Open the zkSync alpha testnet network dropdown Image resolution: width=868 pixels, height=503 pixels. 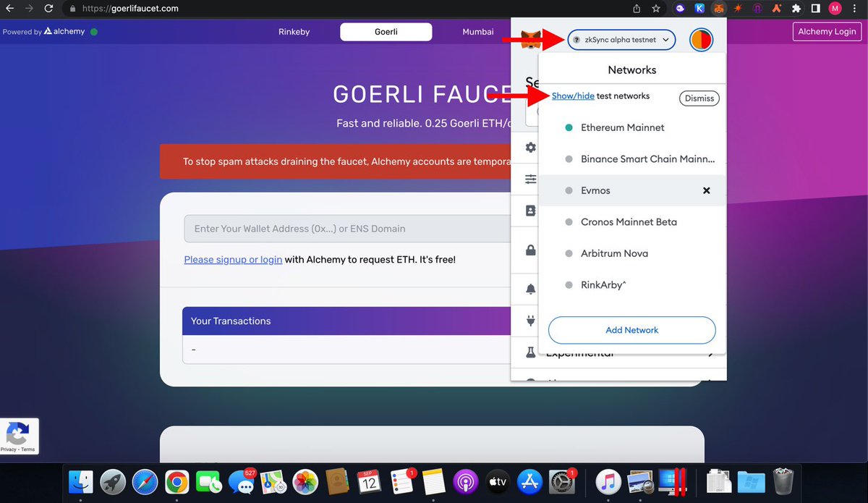coord(621,40)
